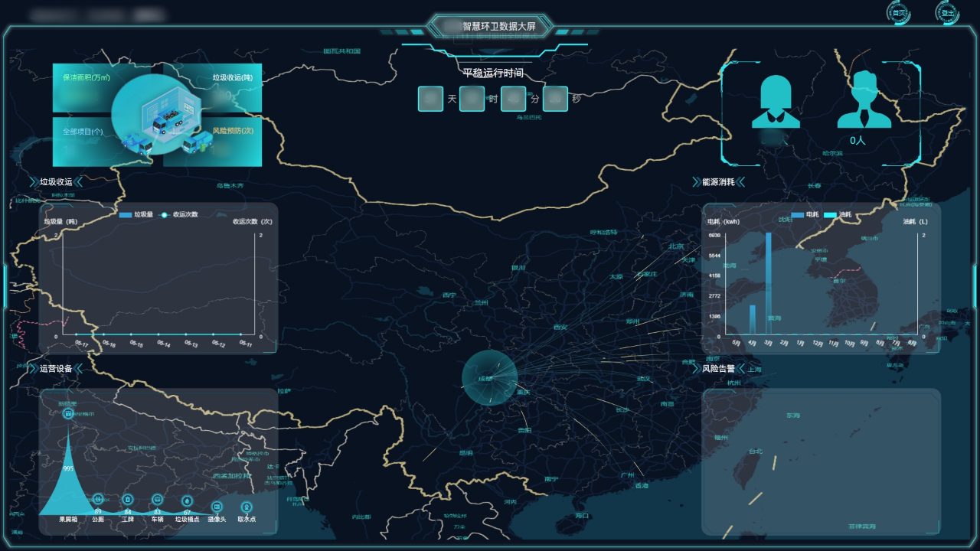Toggle the 电耗 legend series
Image resolution: width=980 pixels, height=551 pixels.
click(805, 214)
